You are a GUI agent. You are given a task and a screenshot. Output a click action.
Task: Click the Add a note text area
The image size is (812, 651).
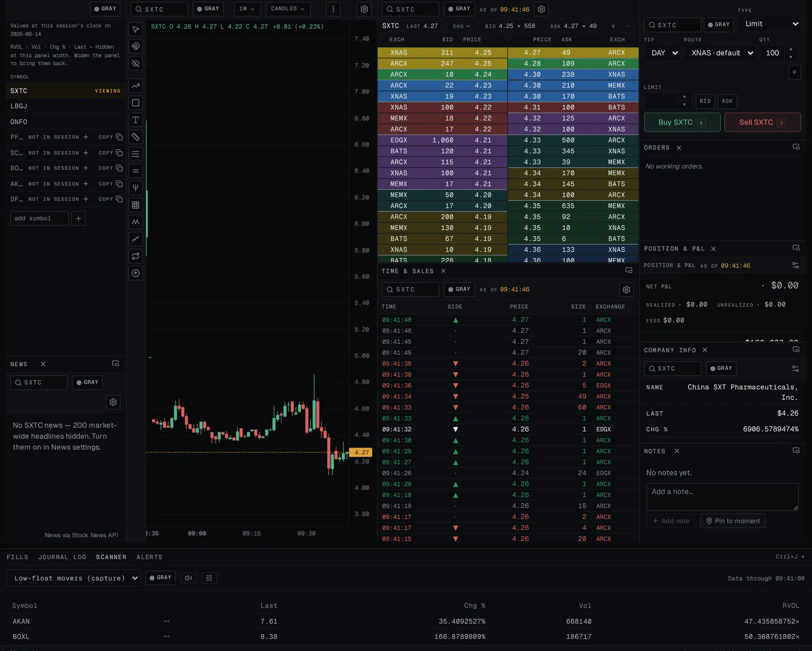click(722, 497)
